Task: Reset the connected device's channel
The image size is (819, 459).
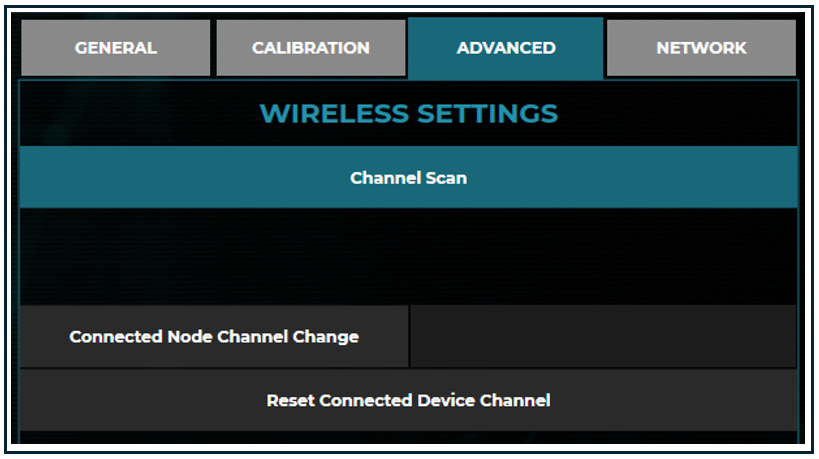Action: tap(408, 401)
